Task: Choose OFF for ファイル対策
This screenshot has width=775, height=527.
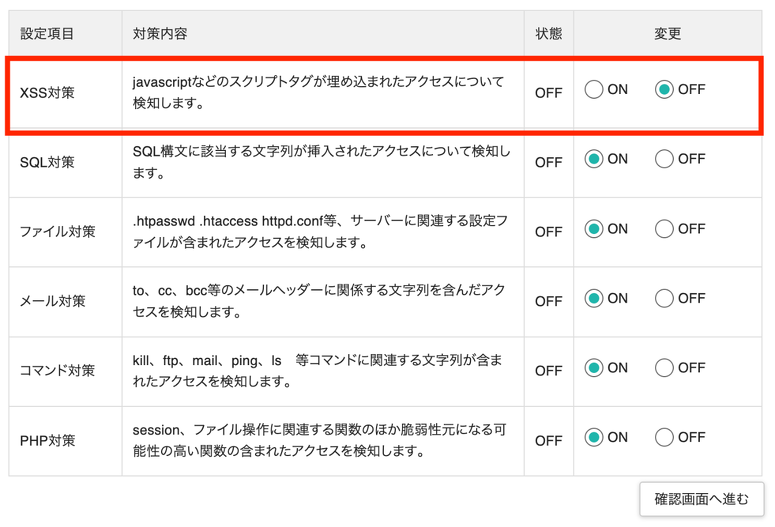Action: 664,229
